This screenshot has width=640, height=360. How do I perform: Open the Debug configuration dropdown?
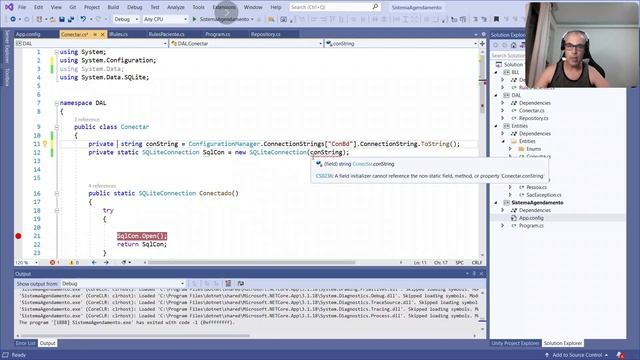[126, 19]
